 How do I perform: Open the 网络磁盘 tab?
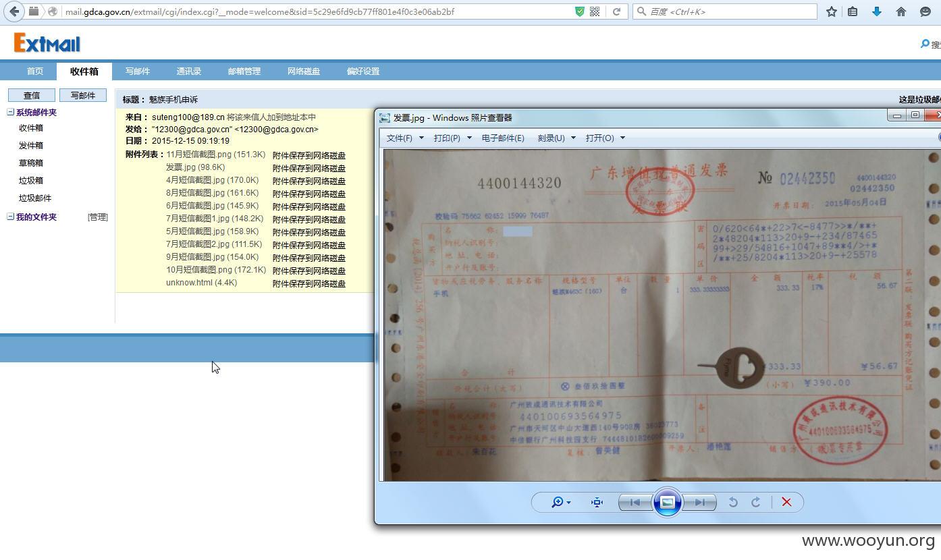coord(304,71)
